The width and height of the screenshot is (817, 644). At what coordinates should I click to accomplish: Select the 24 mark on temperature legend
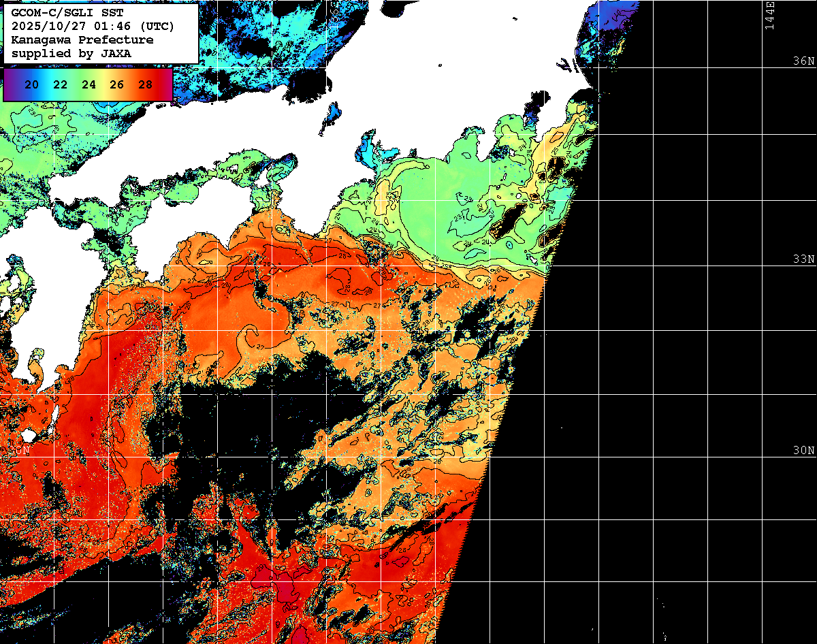click(89, 84)
